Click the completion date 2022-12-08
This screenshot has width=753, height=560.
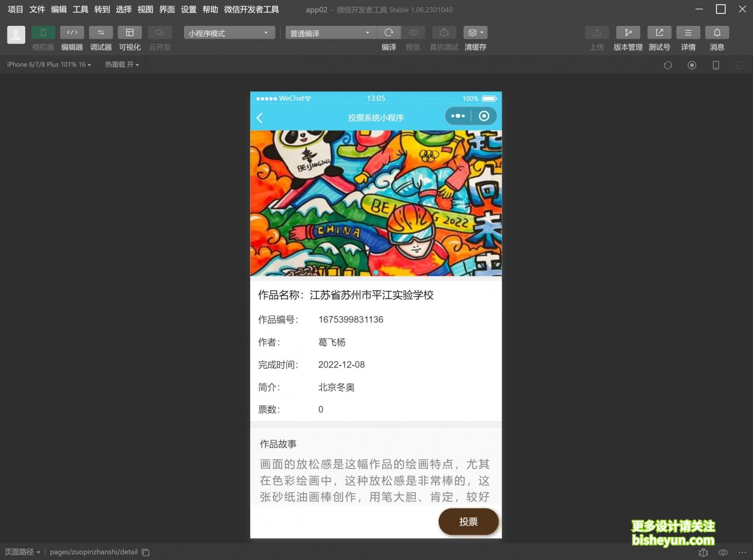(x=342, y=365)
